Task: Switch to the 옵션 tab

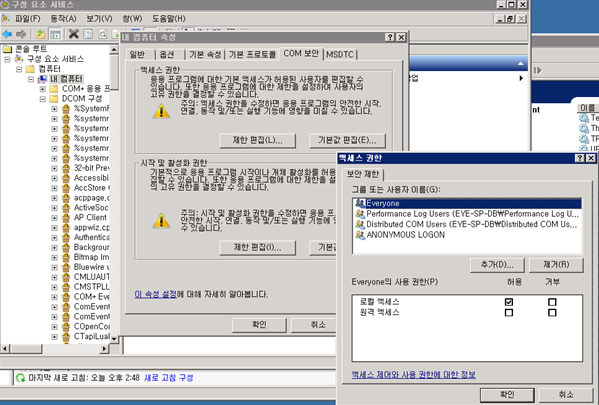Action: pos(167,55)
